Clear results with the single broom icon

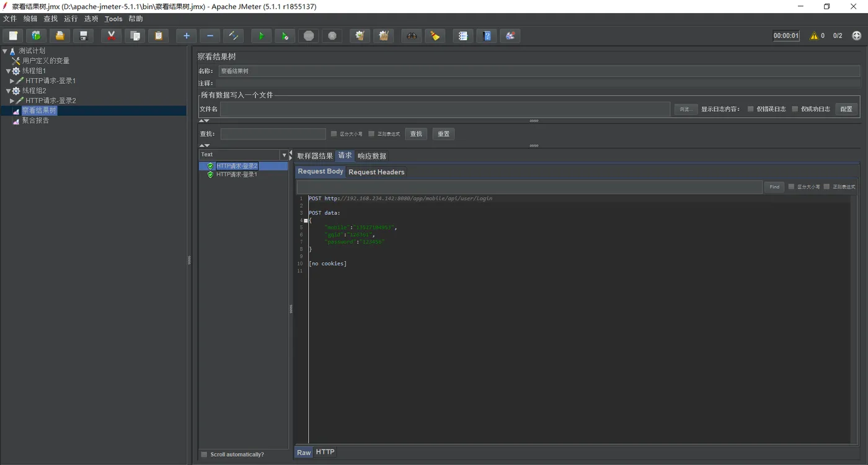[360, 35]
